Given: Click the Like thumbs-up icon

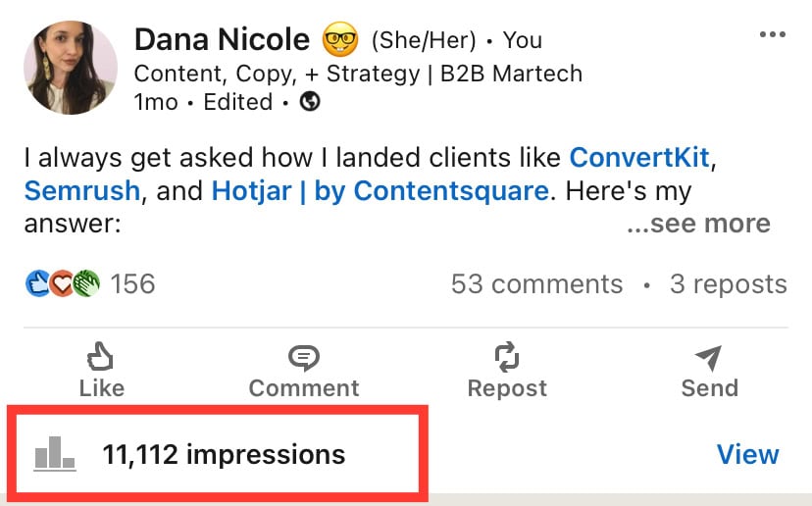Looking at the screenshot, I should coord(100,357).
